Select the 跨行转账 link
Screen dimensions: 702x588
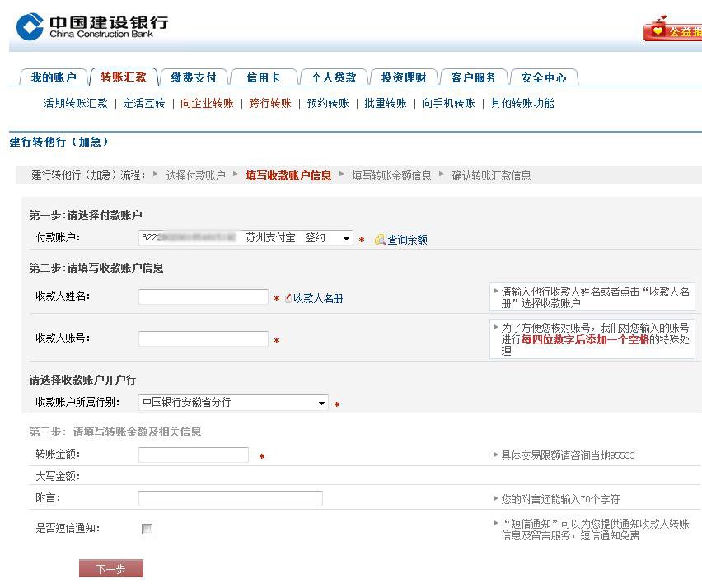tap(270, 104)
